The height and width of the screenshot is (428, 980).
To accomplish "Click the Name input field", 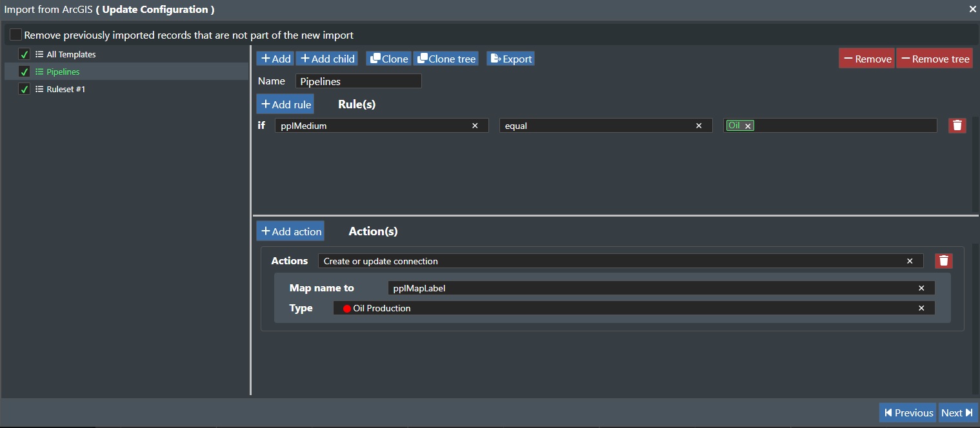I will (x=359, y=81).
